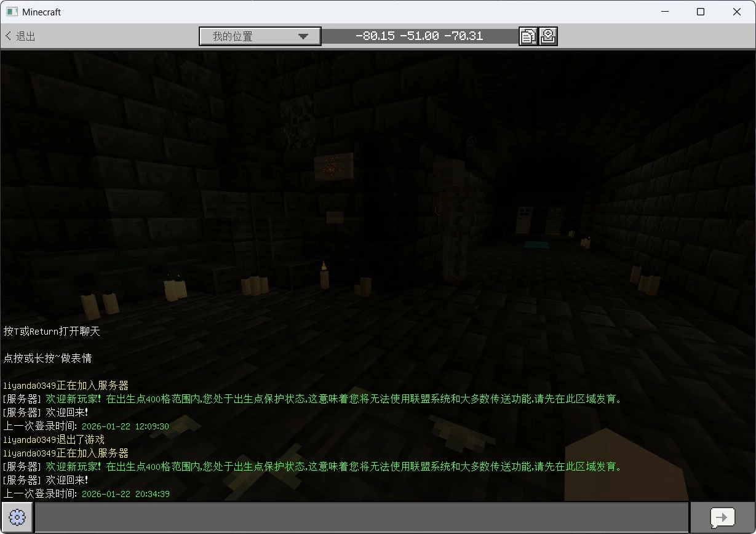Click the hint 点按或长按~做表情
The image size is (756, 534).
coord(47,358)
